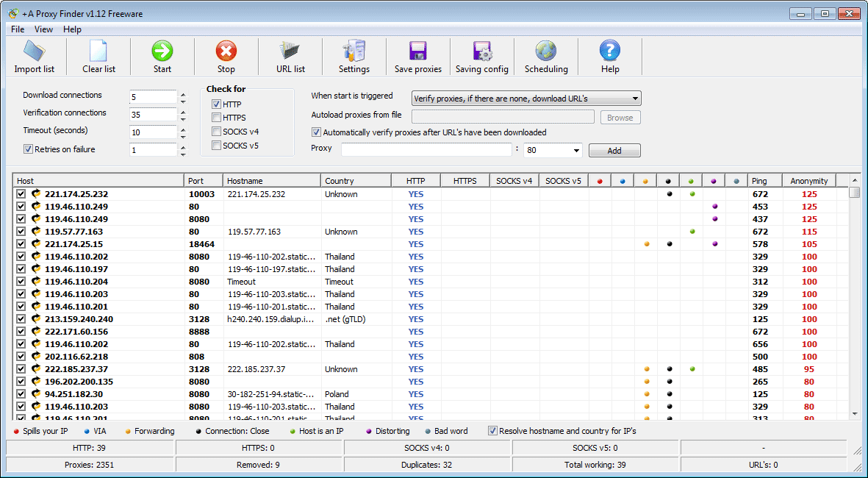The image size is (868, 478).
Task: Click the Import list toolbar icon
Action: pyautogui.click(x=35, y=51)
